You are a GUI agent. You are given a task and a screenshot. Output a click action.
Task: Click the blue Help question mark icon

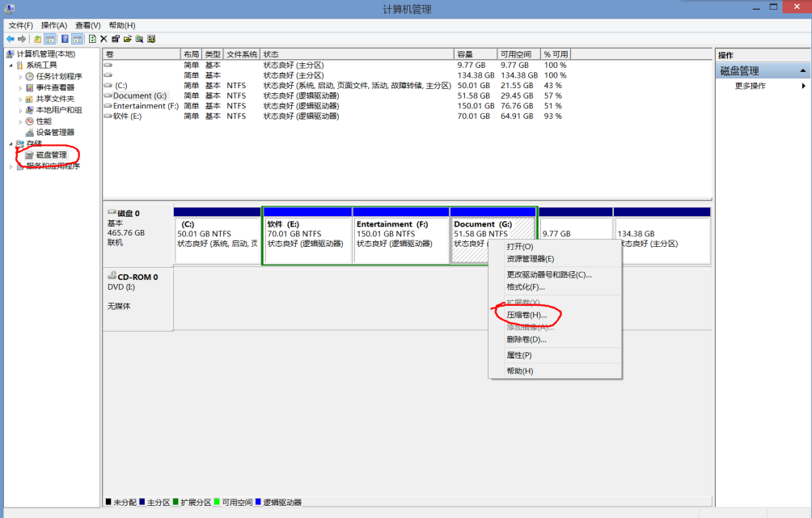pyautogui.click(x=65, y=39)
